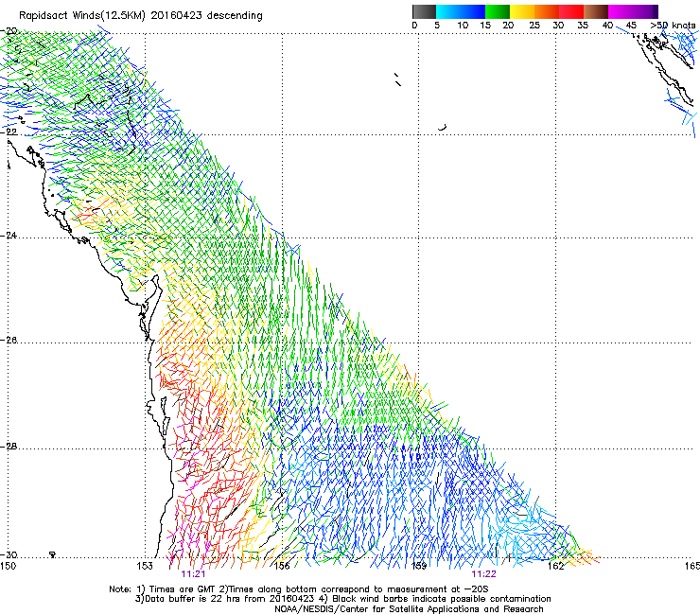Click the brown 35-40 knots legend color
This screenshot has height=615, width=700.
pos(596,11)
